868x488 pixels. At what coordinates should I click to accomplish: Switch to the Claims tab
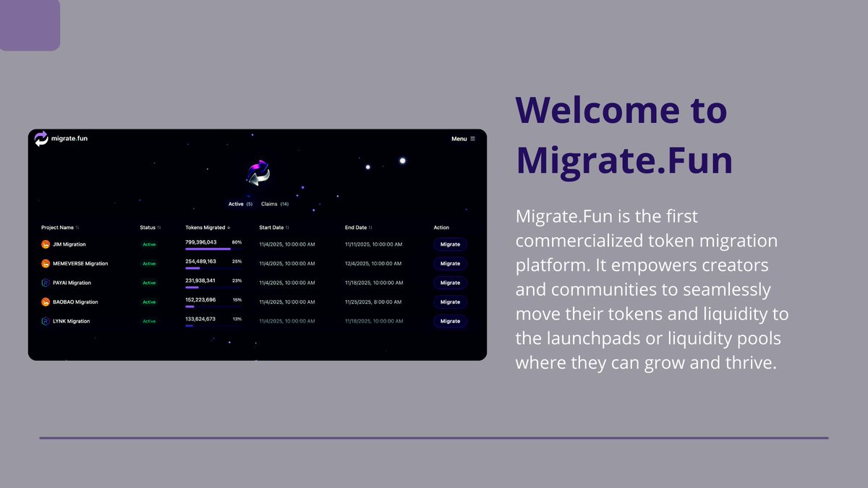(275, 204)
